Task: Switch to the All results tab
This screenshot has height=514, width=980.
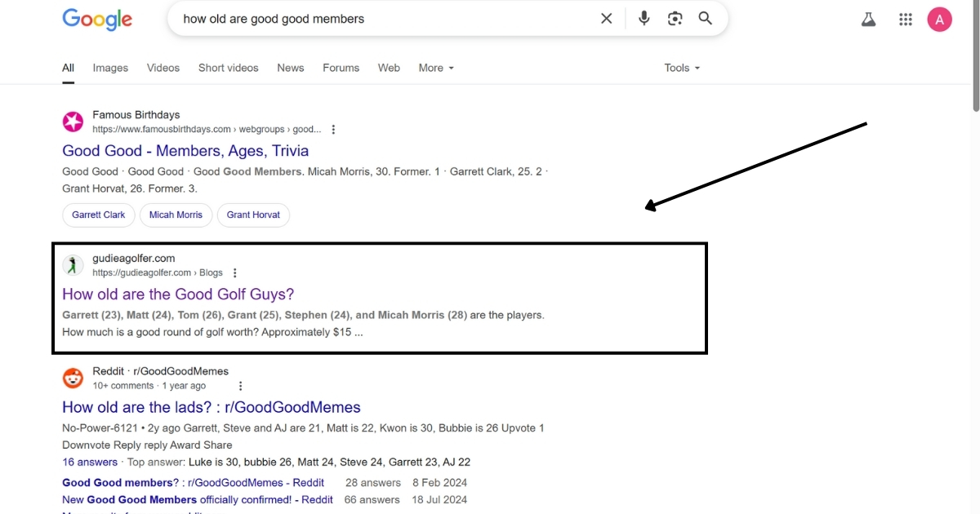Action: [69, 68]
